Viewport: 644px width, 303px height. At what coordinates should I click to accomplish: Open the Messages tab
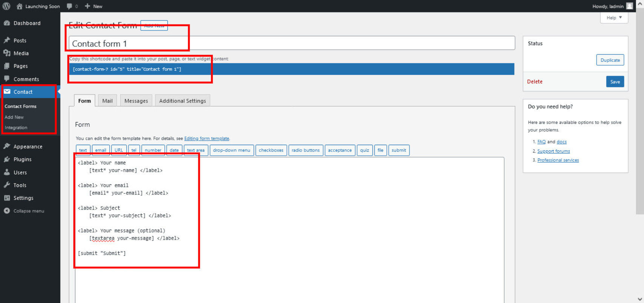pyautogui.click(x=136, y=101)
